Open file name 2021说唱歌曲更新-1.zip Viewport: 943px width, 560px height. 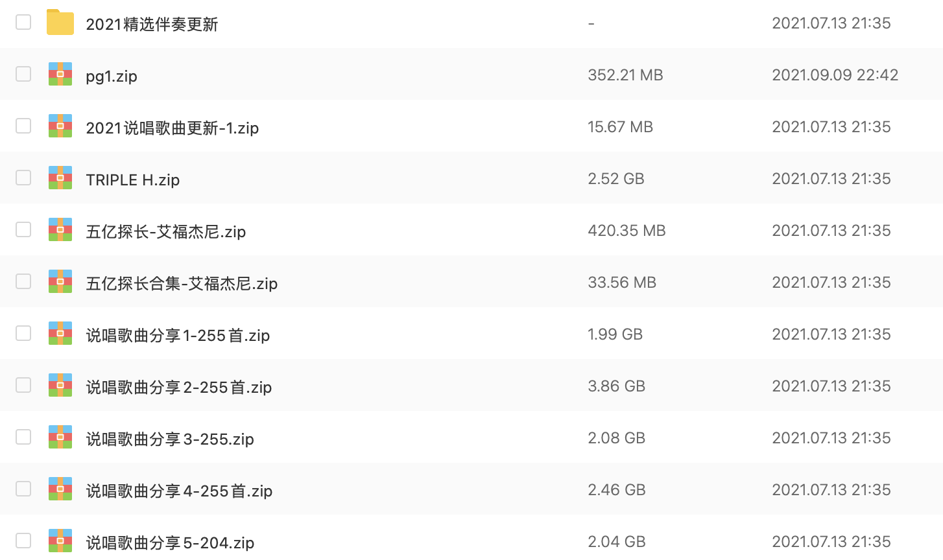click(x=172, y=128)
